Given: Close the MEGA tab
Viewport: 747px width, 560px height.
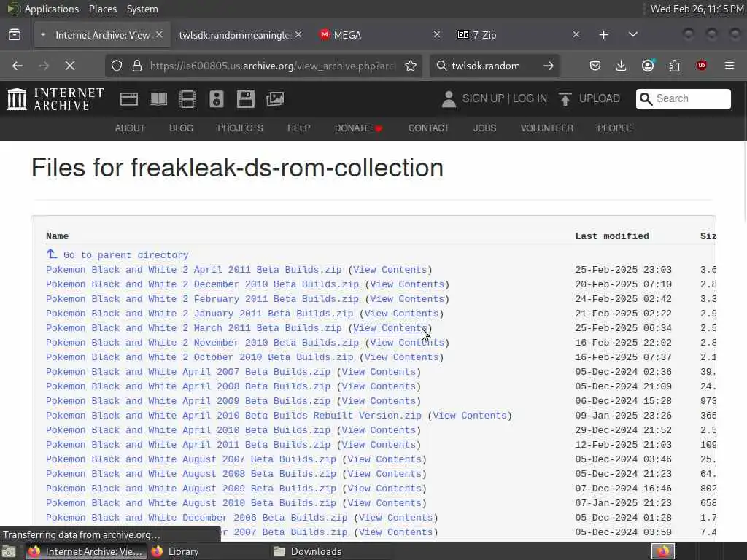Looking at the screenshot, I should (436, 35).
